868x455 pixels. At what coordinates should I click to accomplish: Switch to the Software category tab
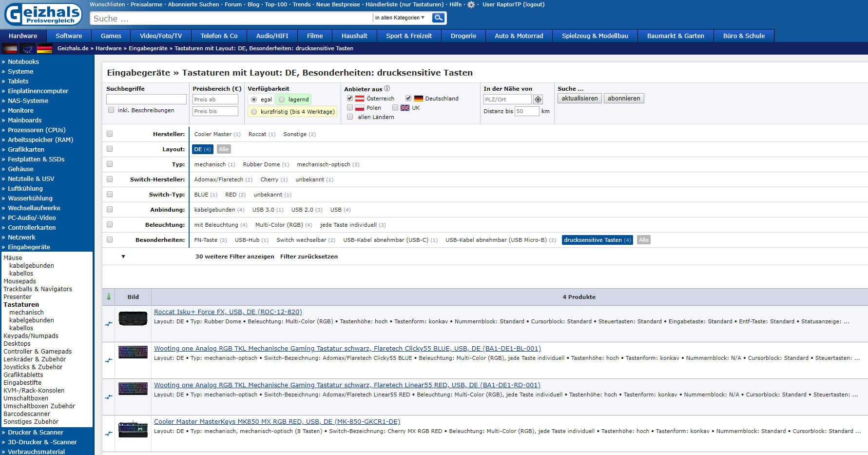(69, 36)
